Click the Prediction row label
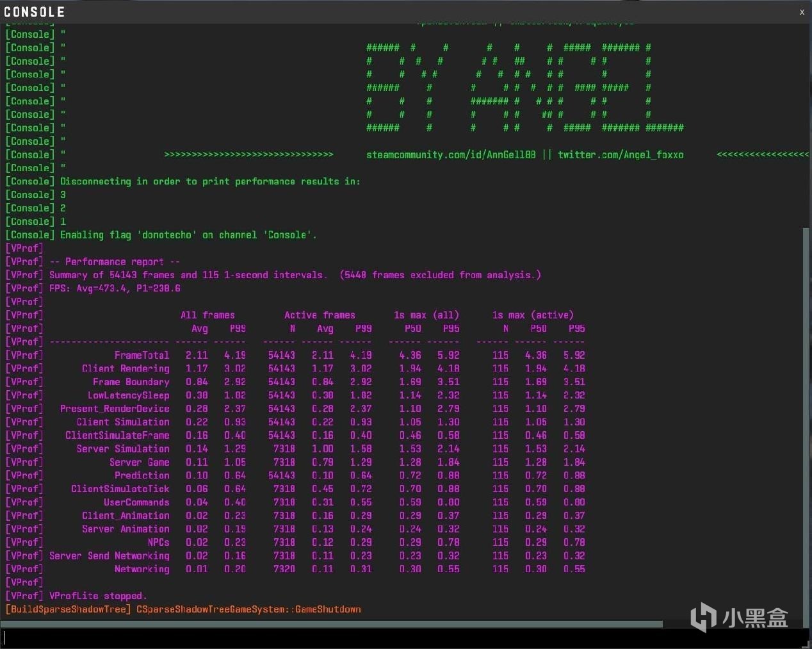Viewport: 812px width, 649px height. pos(142,475)
